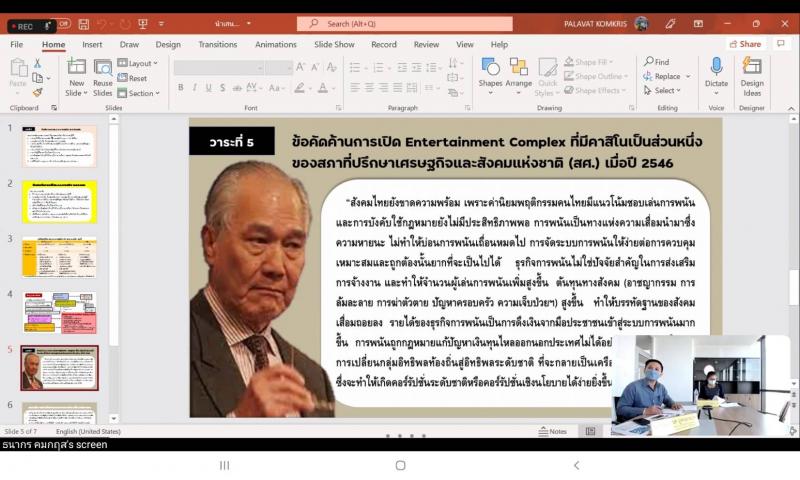Click the Find button
Viewport: 800px width, 480px height.
657,62
